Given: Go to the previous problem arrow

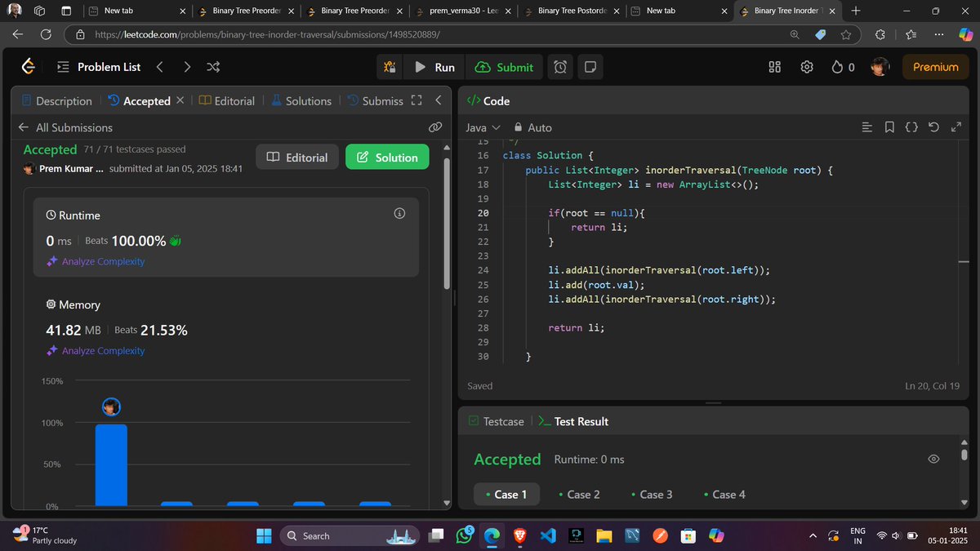Looking at the screenshot, I should click(x=159, y=67).
